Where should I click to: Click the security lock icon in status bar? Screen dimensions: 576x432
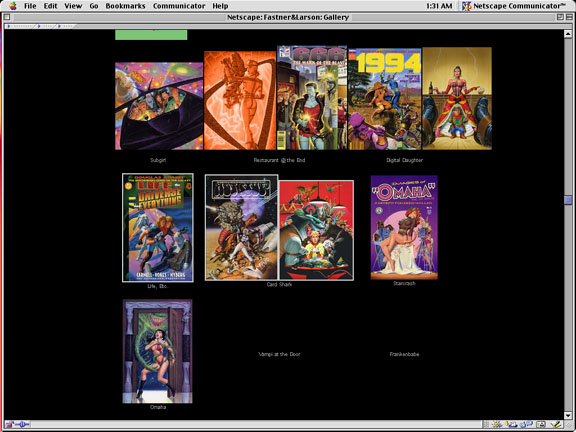pos(9,425)
